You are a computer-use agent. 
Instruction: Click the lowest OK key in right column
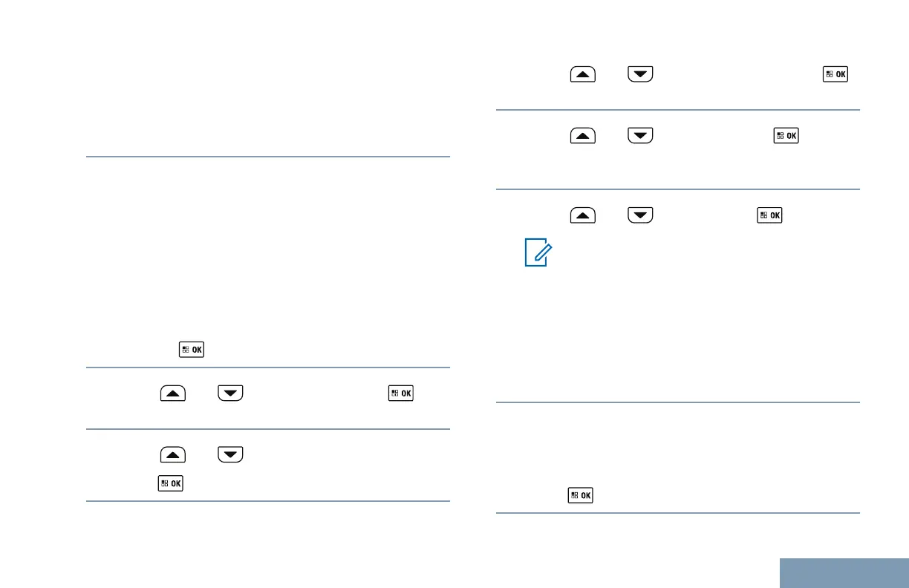(x=581, y=495)
